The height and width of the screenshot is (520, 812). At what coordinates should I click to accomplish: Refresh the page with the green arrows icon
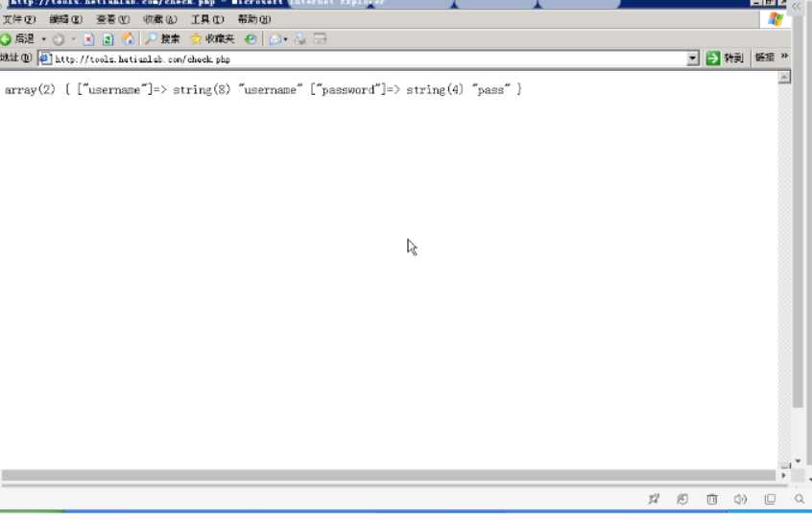107,39
